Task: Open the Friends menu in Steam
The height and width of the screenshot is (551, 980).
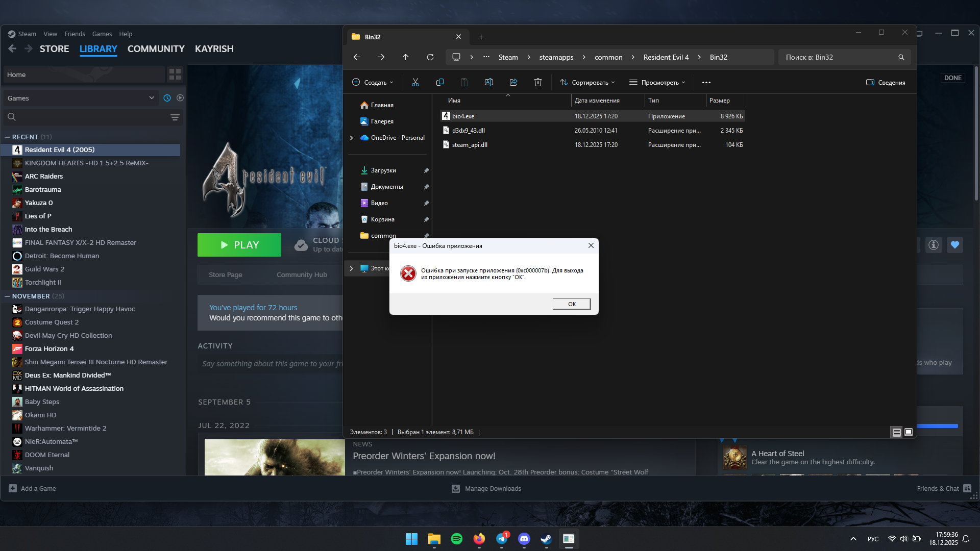Action: (75, 34)
